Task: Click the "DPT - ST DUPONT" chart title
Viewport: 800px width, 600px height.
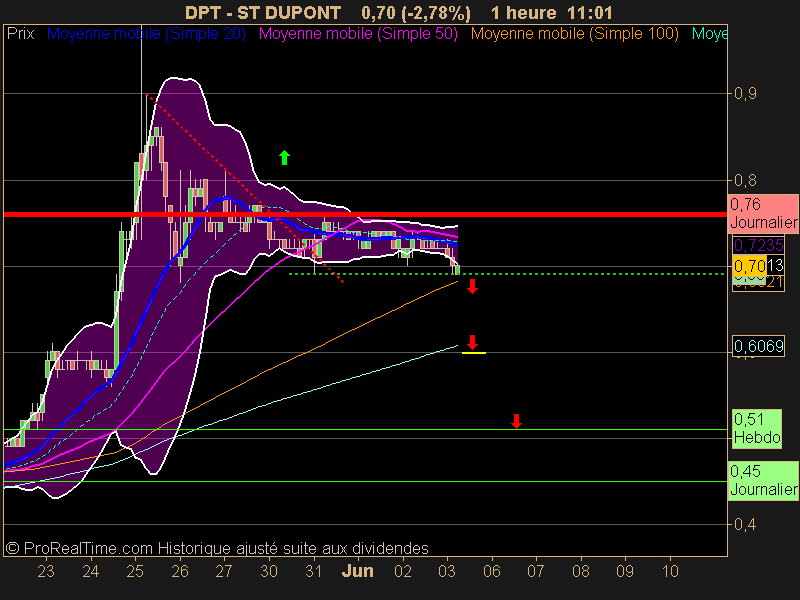Action: coord(263,12)
